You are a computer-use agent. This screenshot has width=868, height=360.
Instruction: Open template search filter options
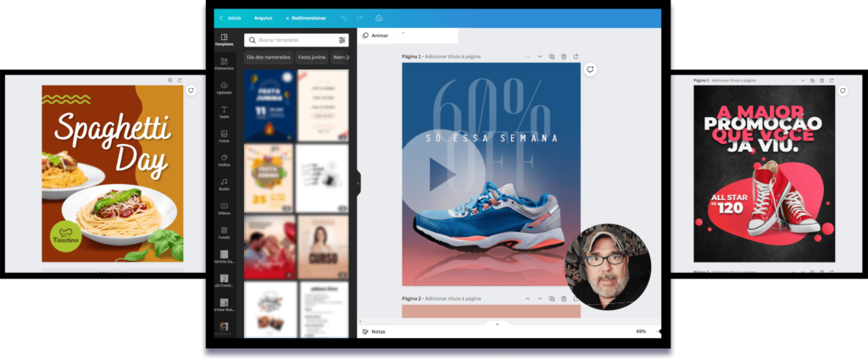click(x=342, y=40)
